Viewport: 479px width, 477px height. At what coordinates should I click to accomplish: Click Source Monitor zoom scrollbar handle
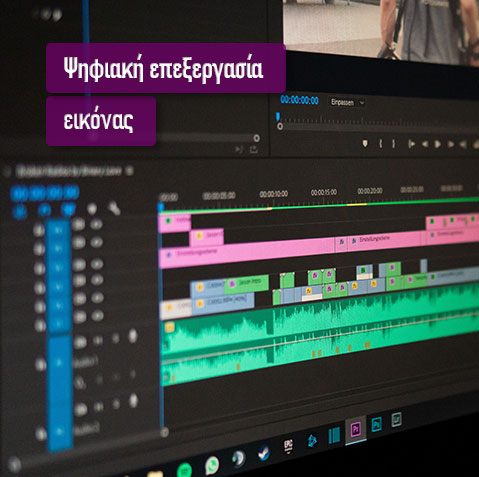tap(256, 138)
